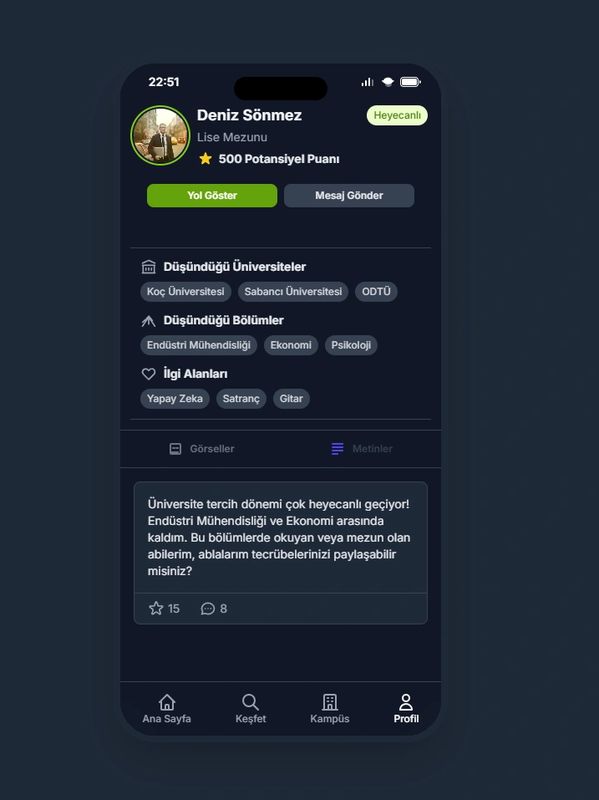
Task: Open Deniz Sönmez's profile photo
Action: coord(160,136)
